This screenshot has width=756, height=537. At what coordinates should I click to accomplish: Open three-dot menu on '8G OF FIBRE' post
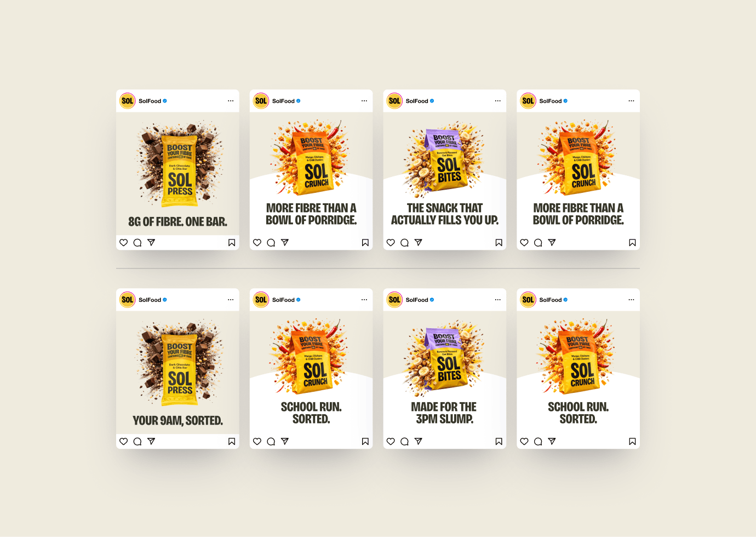click(x=231, y=101)
